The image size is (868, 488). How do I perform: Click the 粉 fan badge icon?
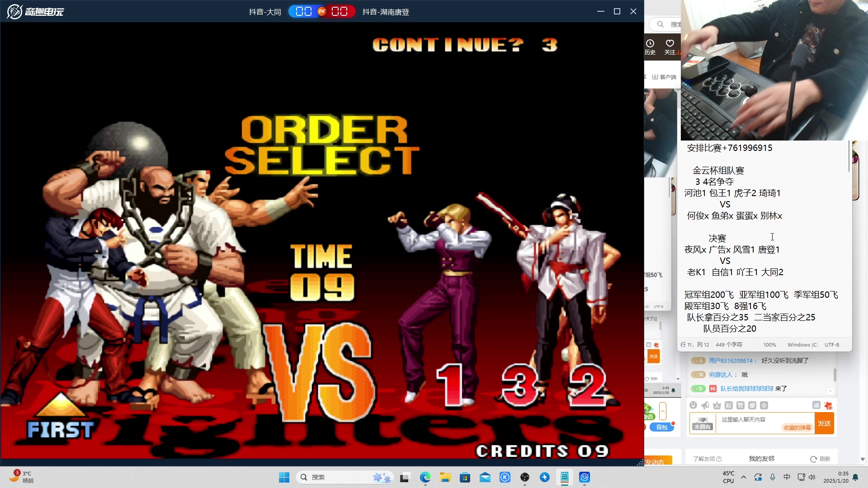coord(729,405)
